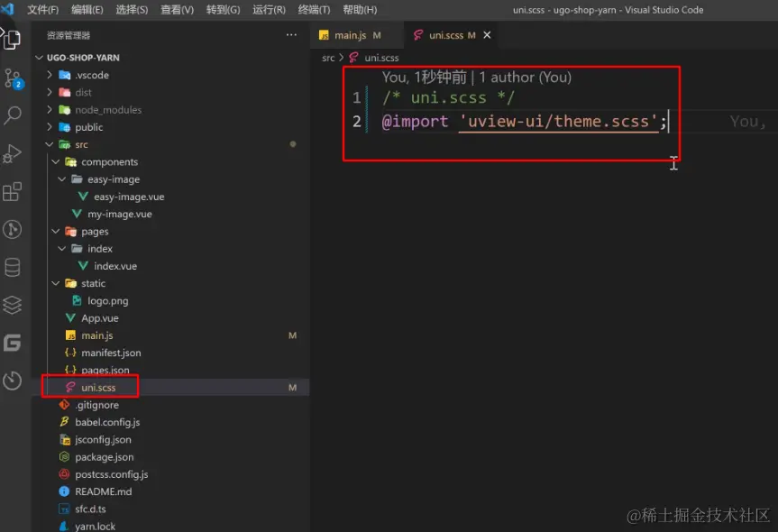The width and height of the screenshot is (778, 532).
Task: Open the Explorer panel more actions menu
Action: coord(291,35)
